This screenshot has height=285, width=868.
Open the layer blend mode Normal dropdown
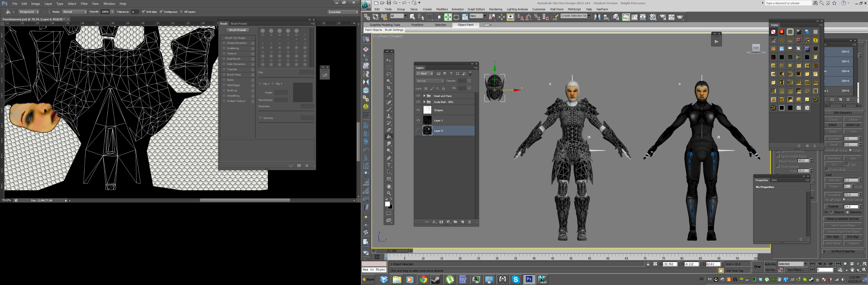click(x=430, y=81)
